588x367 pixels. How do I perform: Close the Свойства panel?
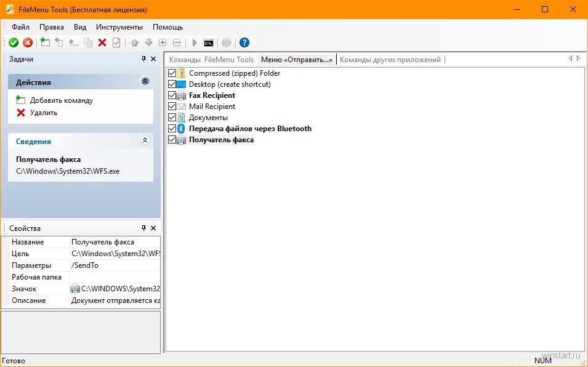(x=153, y=228)
